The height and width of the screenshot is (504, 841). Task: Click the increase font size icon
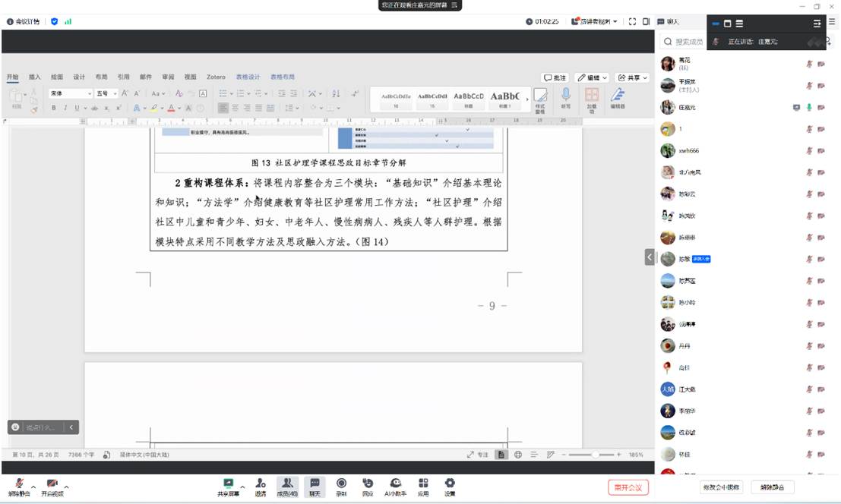pos(125,93)
